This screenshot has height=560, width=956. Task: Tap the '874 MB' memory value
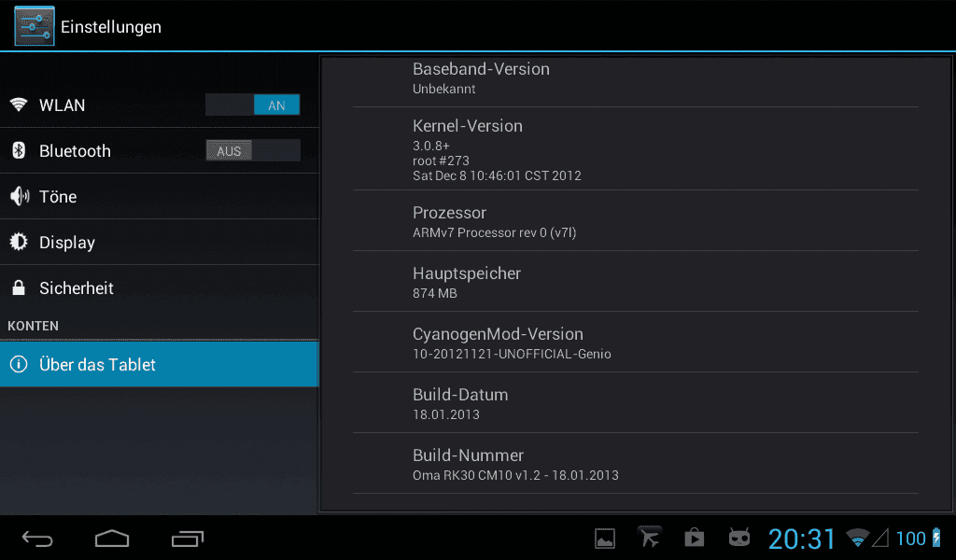(435, 293)
